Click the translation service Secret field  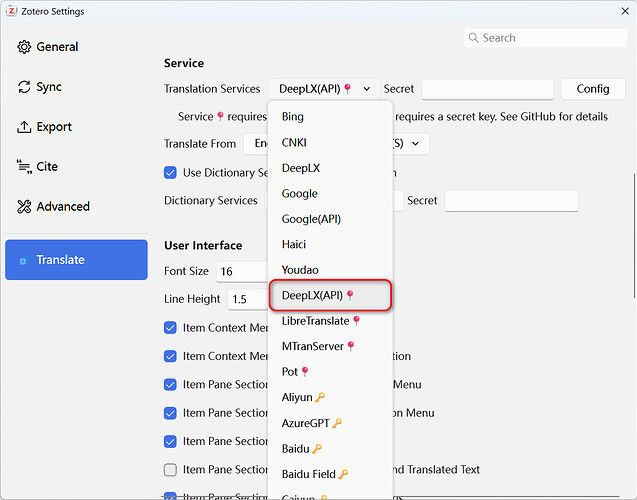[x=487, y=89]
